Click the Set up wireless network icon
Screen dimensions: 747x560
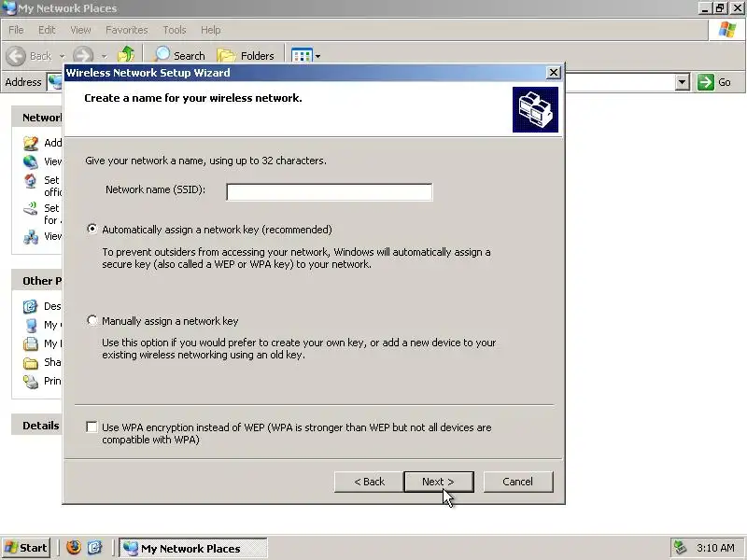(31, 208)
